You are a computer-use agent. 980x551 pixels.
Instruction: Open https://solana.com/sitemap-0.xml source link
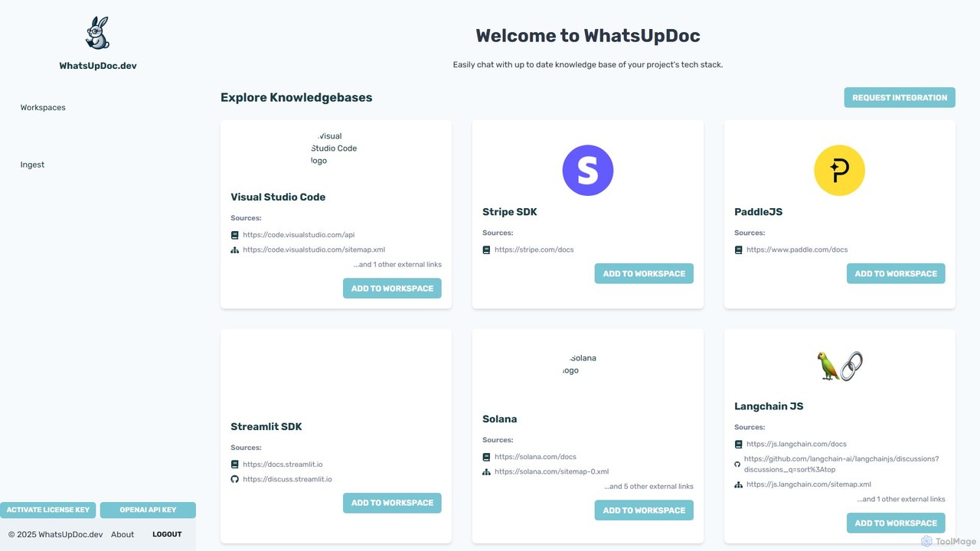(552, 471)
